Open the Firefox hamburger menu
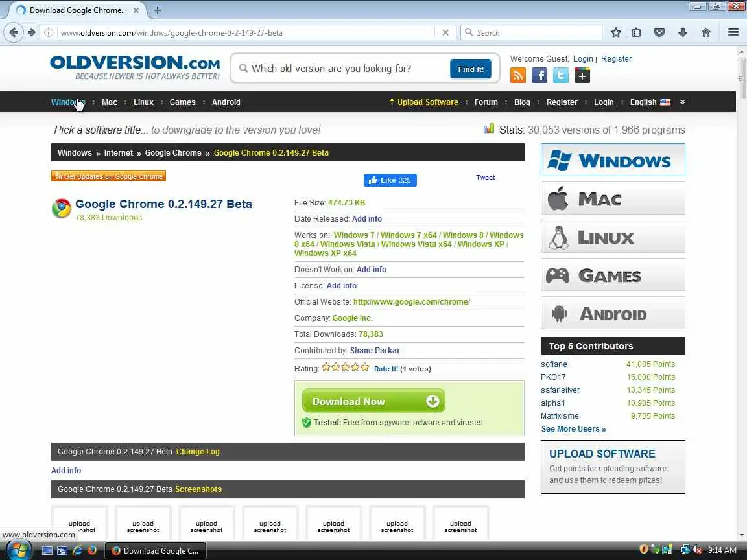Image resolution: width=747 pixels, height=560 pixels. [x=733, y=32]
